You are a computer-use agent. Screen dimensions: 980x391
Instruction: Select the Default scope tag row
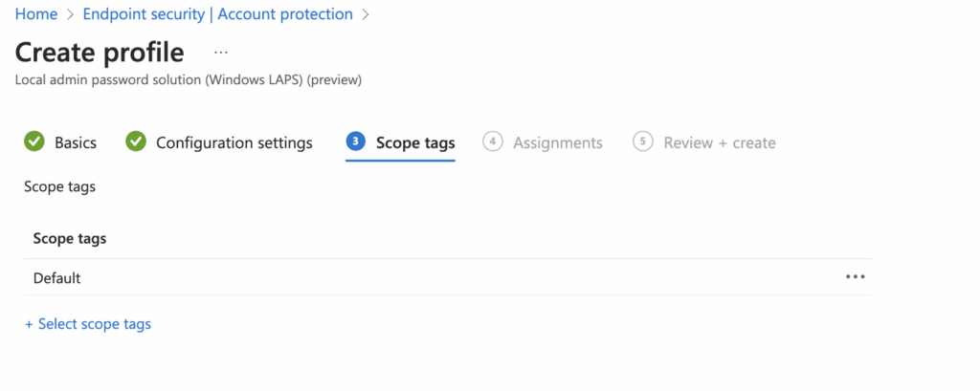(57, 278)
